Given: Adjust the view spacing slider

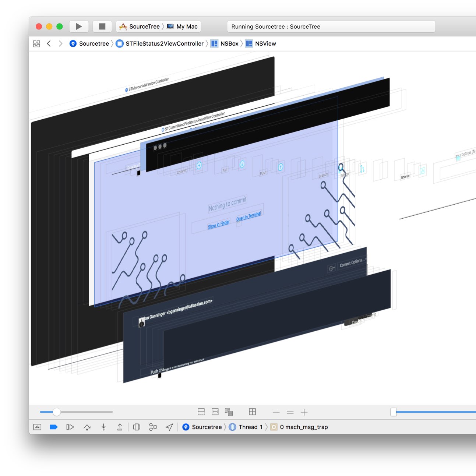Looking at the screenshot, I should [56, 412].
